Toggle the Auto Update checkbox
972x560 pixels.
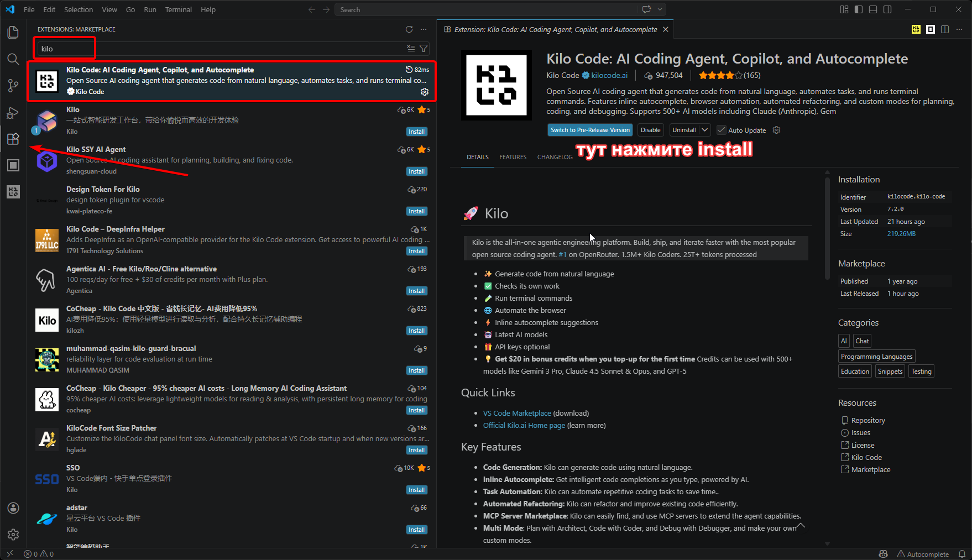pos(721,130)
